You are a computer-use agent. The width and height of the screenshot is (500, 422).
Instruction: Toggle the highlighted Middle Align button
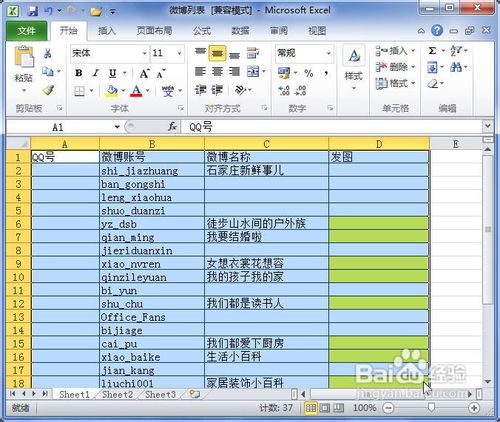pyautogui.click(x=217, y=53)
